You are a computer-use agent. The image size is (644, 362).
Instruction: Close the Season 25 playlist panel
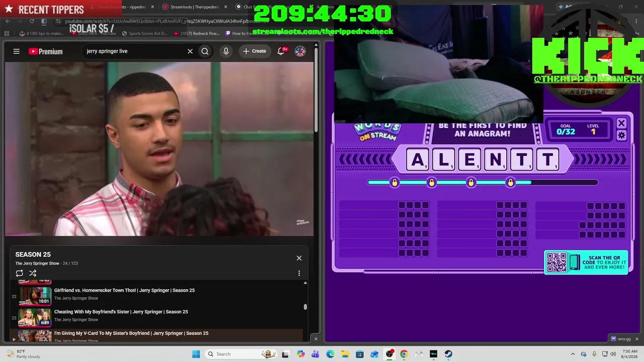pos(299,258)
